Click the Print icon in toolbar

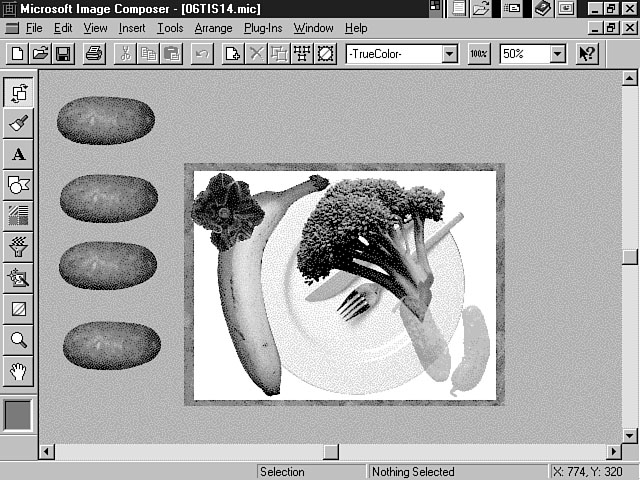pos(93,54)
